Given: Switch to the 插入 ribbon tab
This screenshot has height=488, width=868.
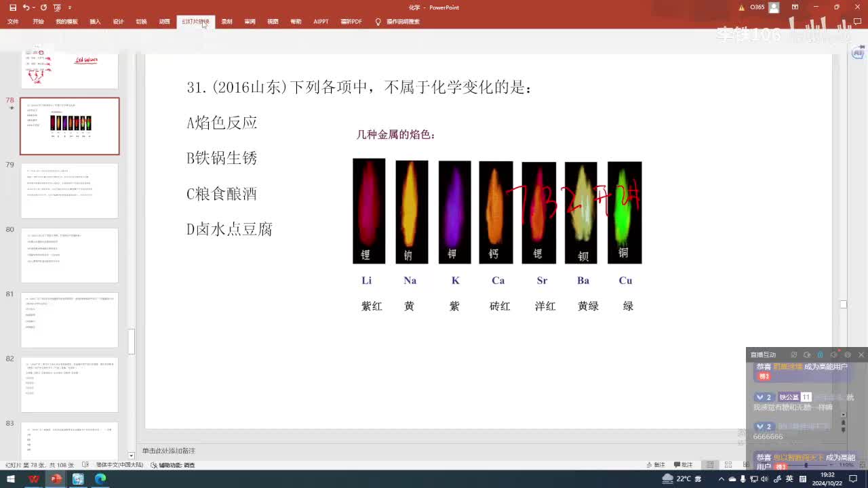Looking at the screenshot, I should click(95, 22).
